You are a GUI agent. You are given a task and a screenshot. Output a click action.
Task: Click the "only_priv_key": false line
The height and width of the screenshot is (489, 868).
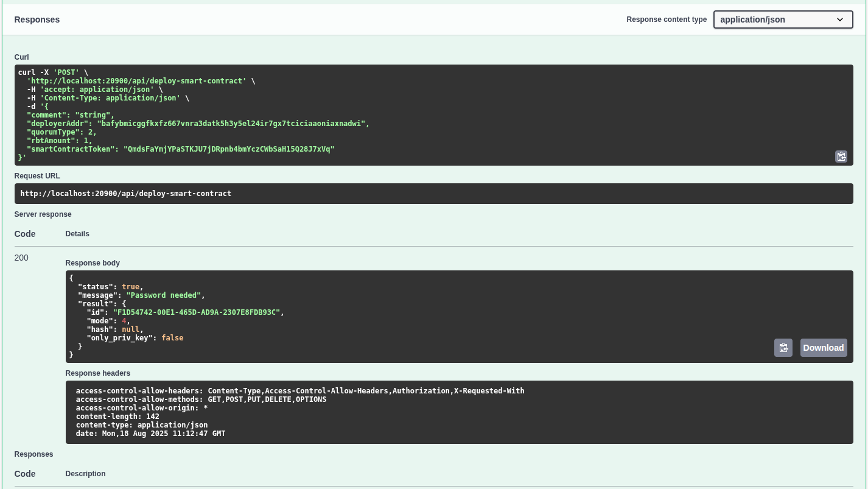click(135, 338)
